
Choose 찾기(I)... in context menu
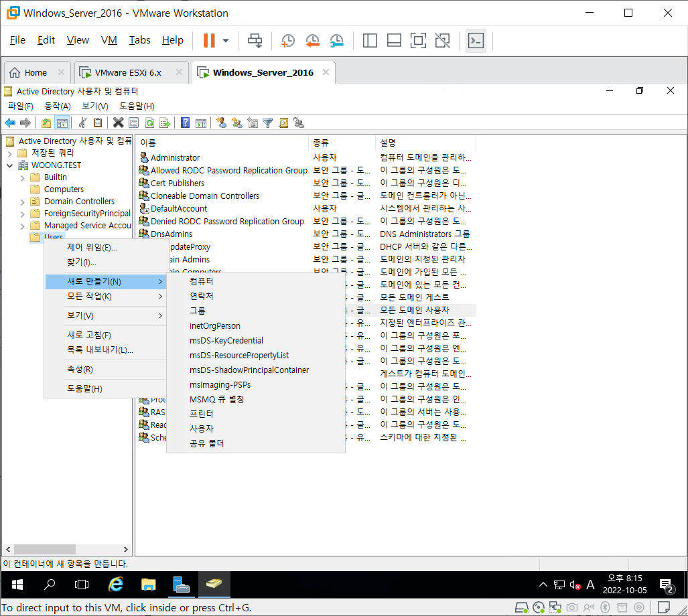point(106,262)
